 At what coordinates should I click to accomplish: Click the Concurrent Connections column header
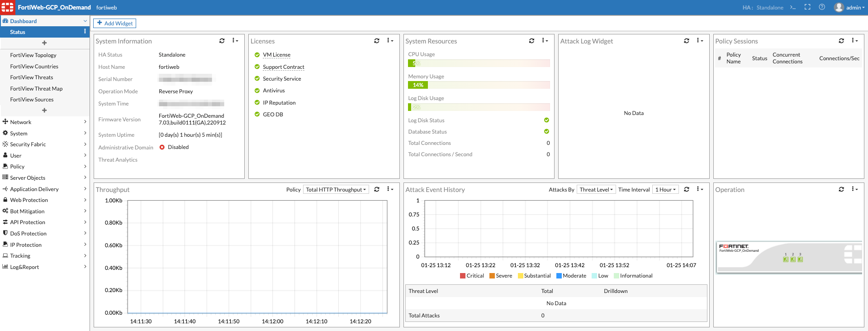(787, 58)
